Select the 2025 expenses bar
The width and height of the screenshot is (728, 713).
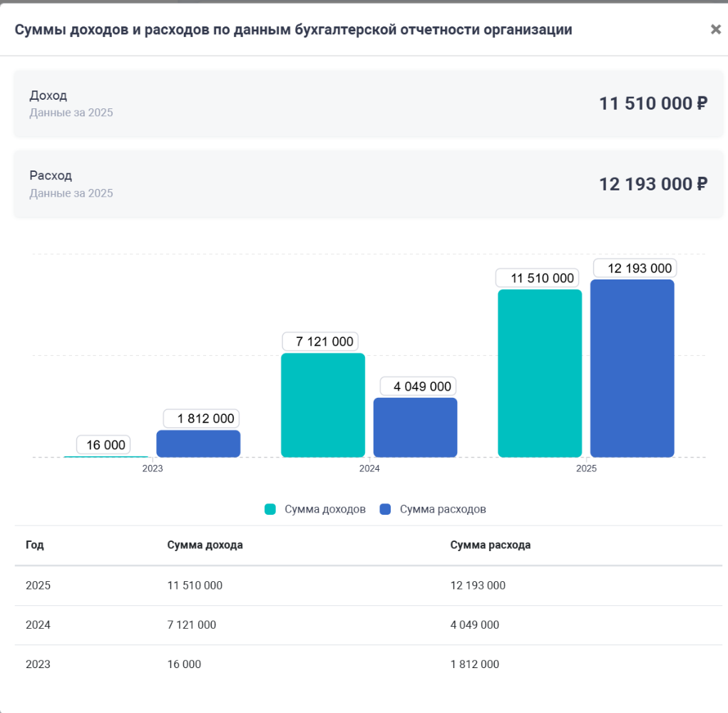tap(632, 368)
